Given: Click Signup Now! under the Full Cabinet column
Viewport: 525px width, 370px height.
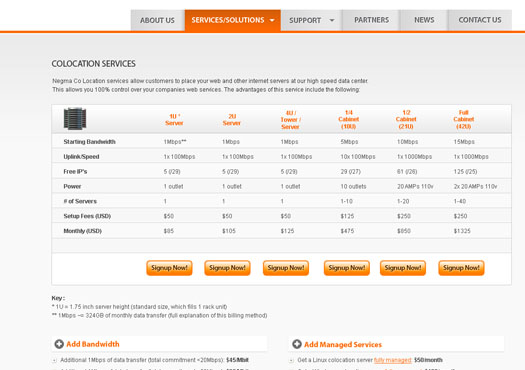Looking at the screenshot, I should tap(461, 268).
